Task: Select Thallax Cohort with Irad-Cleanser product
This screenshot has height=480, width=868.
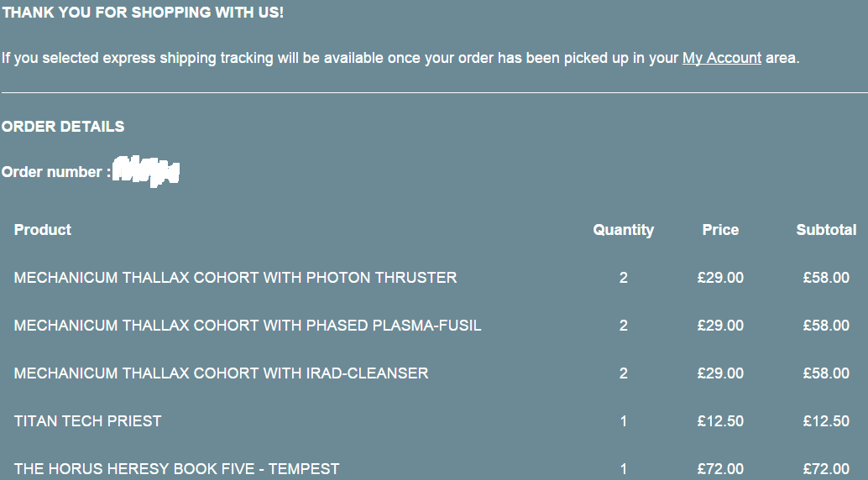Action: [221, 373]
